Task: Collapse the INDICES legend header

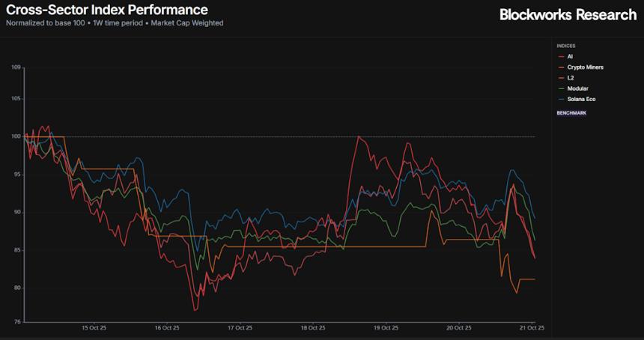Action: (x=566, y=46)
